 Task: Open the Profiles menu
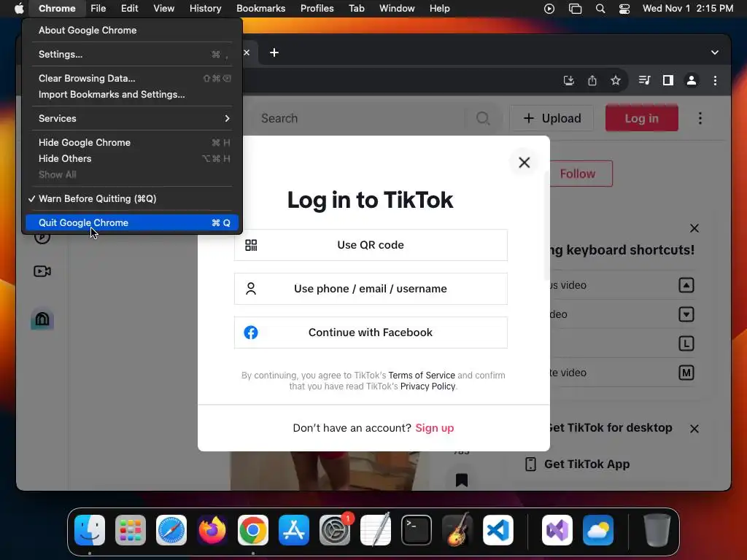click(x=317, y=9)
